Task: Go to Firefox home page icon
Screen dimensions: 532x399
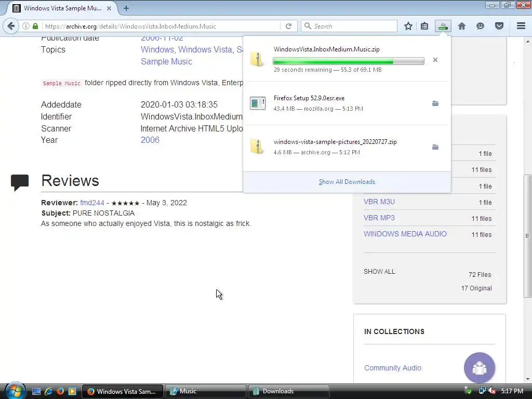Action: pyautogui.click(x=462, y=26)
